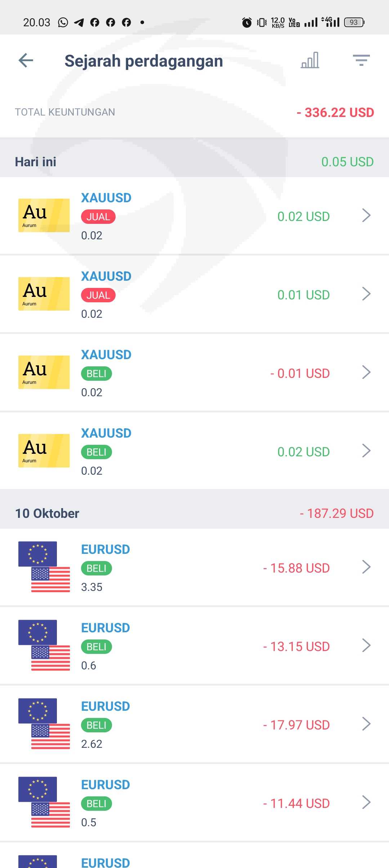Screen dimensions: 389x868
Task: Open chevron for the -13.15 USD EURUSD trade
Action: [366, 646]
